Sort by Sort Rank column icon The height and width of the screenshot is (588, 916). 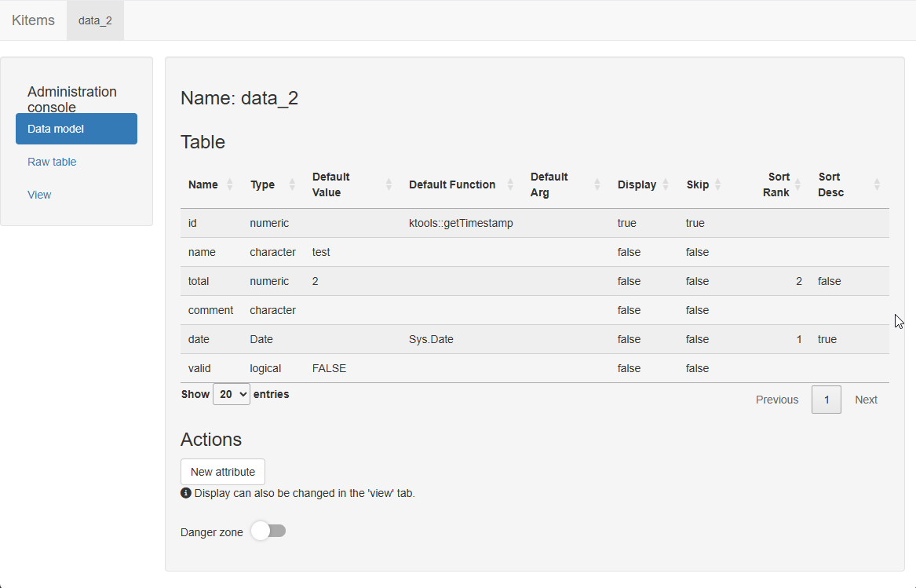[798, 184]
